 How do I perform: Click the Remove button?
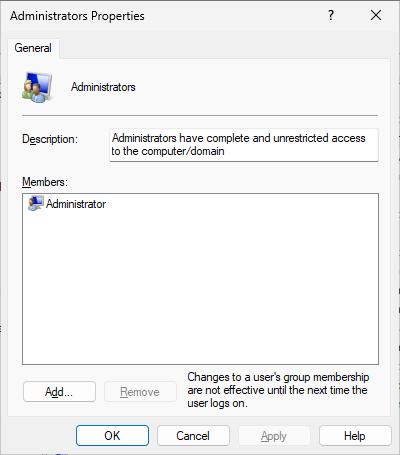click(x=140, y=392)
